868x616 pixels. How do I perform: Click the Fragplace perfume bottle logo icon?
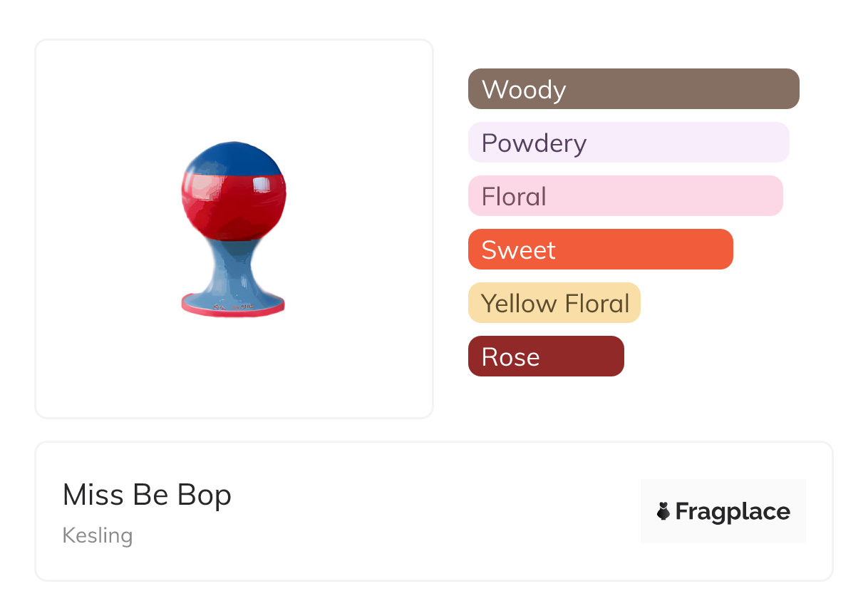tap(664, 511)
